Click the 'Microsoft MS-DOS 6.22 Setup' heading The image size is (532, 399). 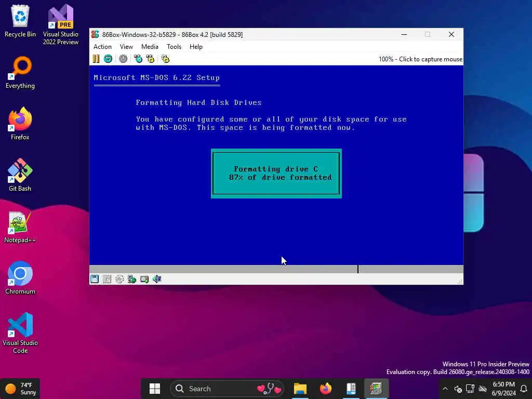point(157,78)
